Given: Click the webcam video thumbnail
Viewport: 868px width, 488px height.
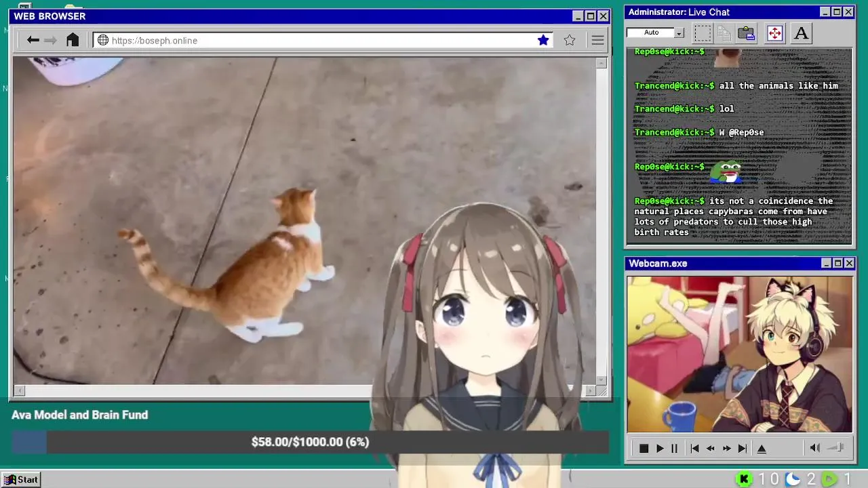Looking at the screenshot, I should pos(740,354).
